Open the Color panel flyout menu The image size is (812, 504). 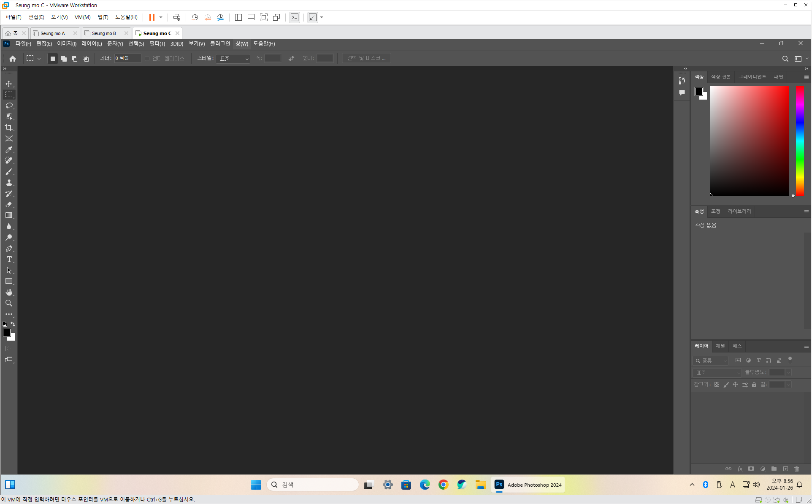[806, 77]
